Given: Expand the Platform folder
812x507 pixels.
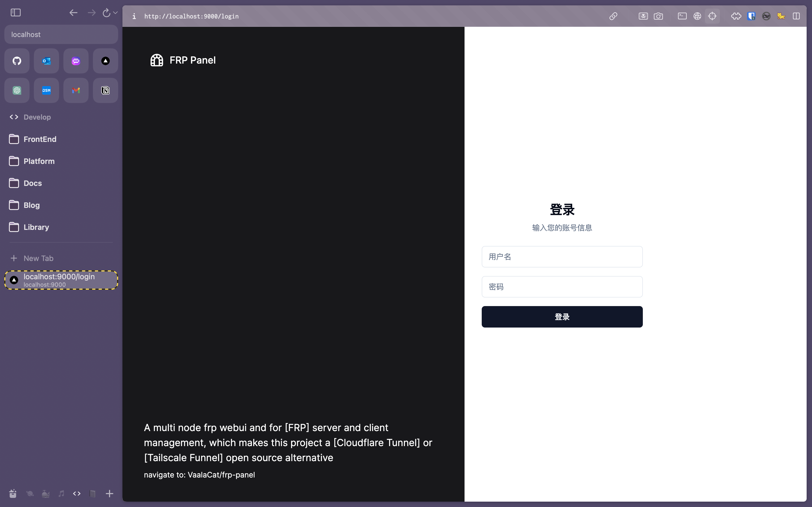Looking at the screenshot, I should (x=39, y=161).
